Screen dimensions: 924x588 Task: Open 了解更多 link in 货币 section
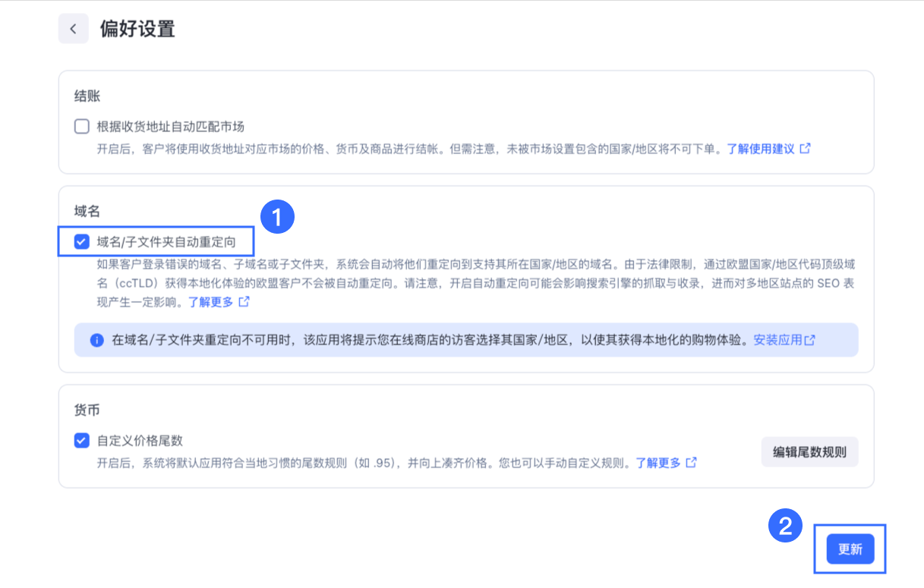tap(658, 462)
